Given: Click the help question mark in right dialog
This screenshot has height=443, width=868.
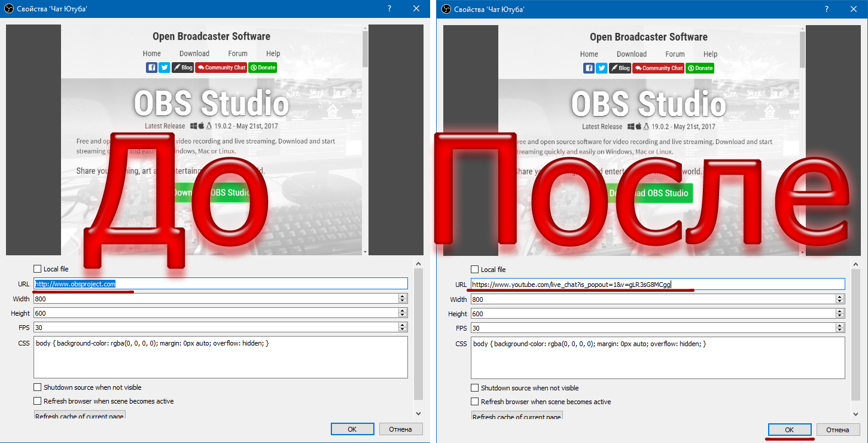Looking at the screenshot, I should coord(826,8).
